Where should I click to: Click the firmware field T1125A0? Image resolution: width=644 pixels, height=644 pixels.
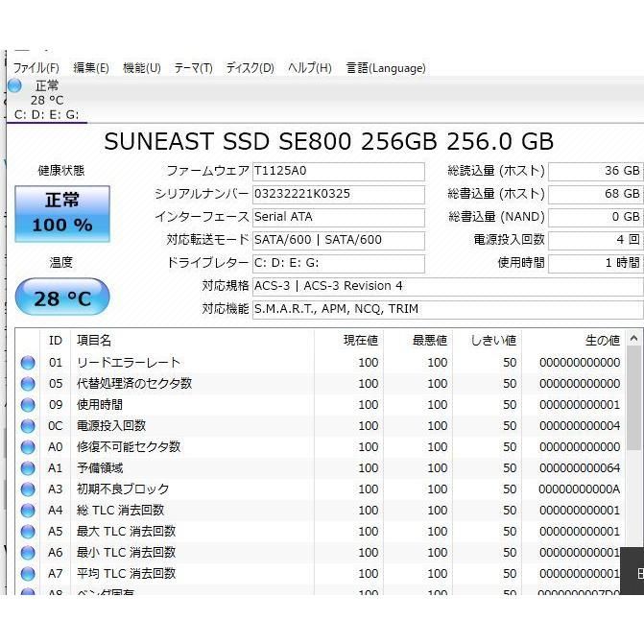(339, 171)
